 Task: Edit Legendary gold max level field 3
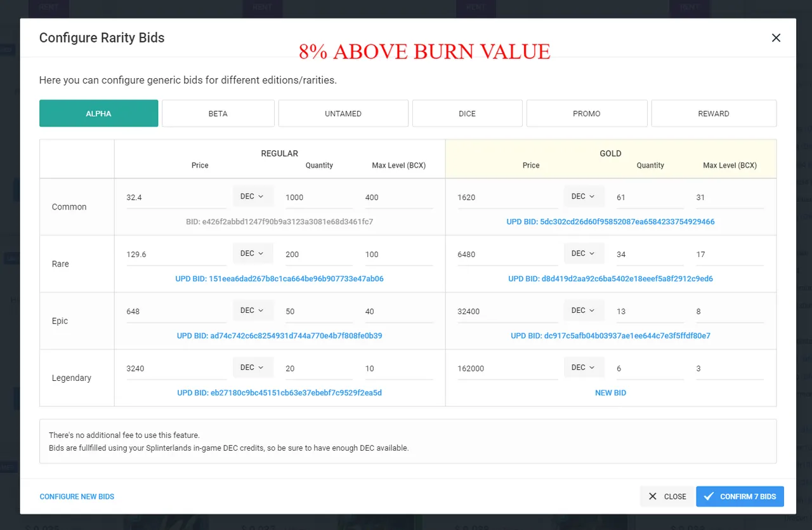pos(730,369)
